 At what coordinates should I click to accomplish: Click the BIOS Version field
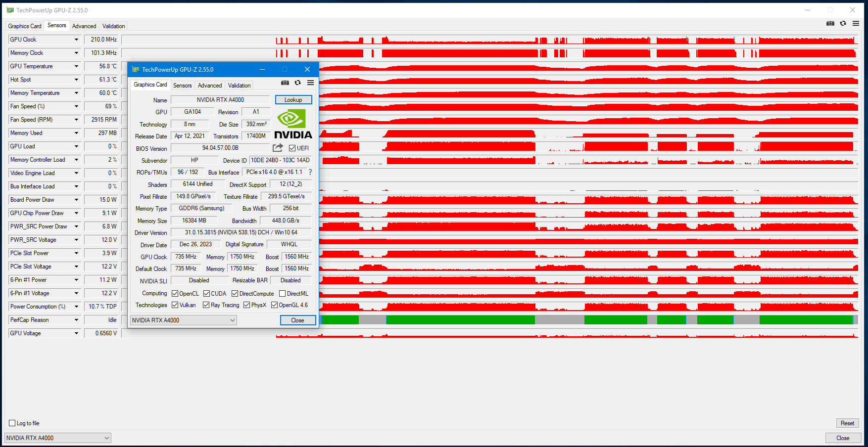click(x=220, y=148)
